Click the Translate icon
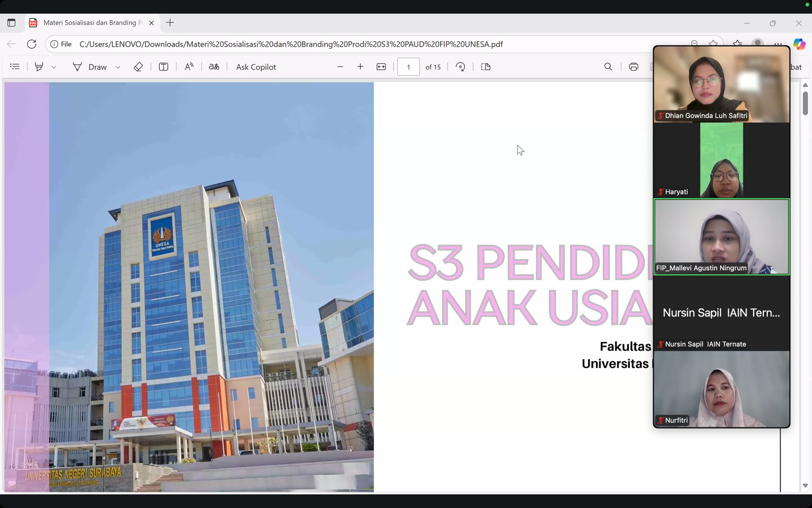Image resolution: width=812 pixels, height=508 pixels. tap(214, 67)
